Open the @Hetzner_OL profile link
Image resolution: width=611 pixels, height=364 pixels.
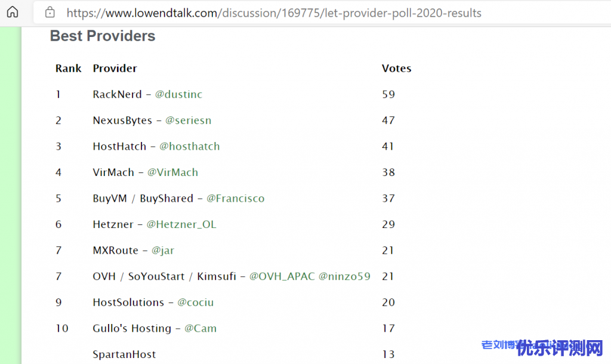[x=181, y=224]
